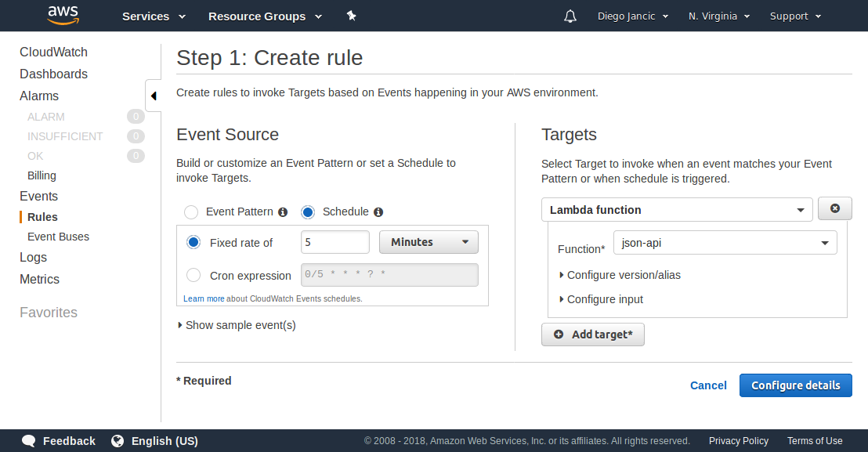Screen dimensions: 868x452
Task: Click the Configure details button
Action: [x=795, y=385]
